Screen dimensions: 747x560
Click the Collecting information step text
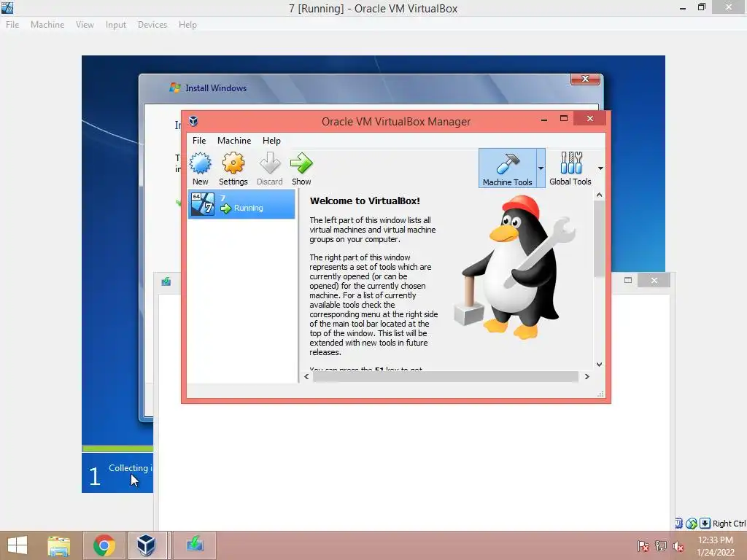(130, 468)
